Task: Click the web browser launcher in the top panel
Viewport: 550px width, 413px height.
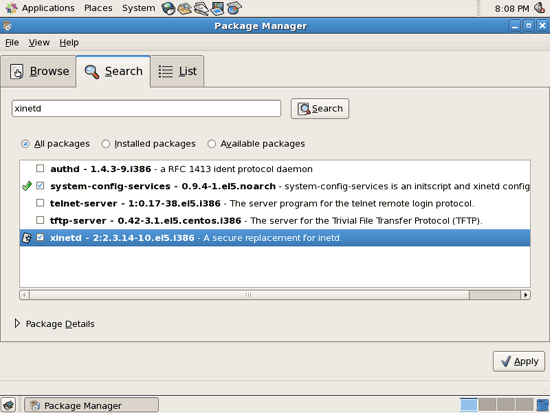Action: pos(169,8)
